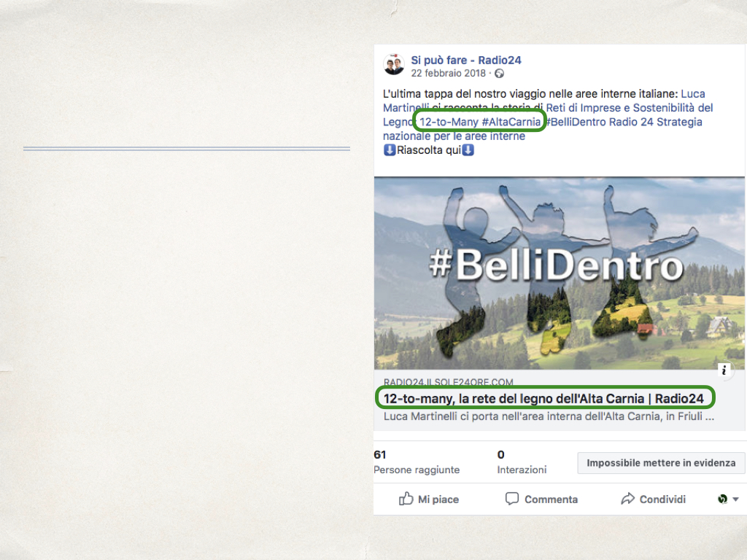
Task: Open the Luca Martinelli mention link
Action: coord(693,94)
